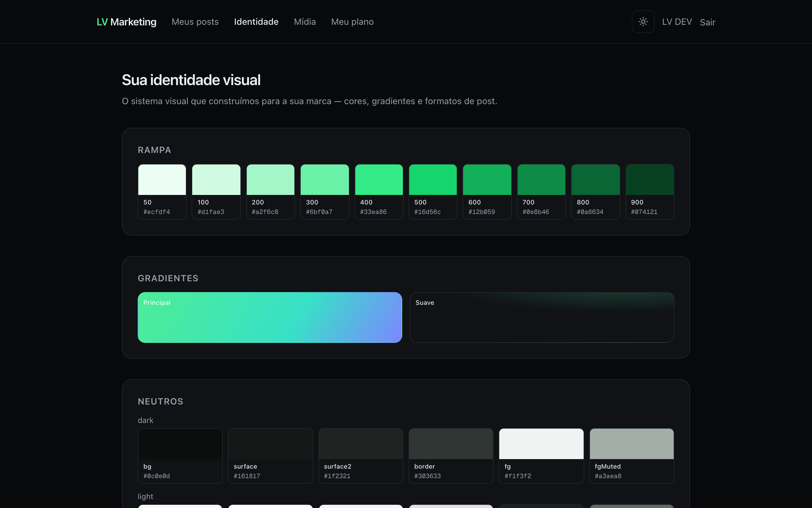The height and width of the screenshot is (508, 812).
Task: Click hex value #33ea86 text
Action: [x=373, y=212]
